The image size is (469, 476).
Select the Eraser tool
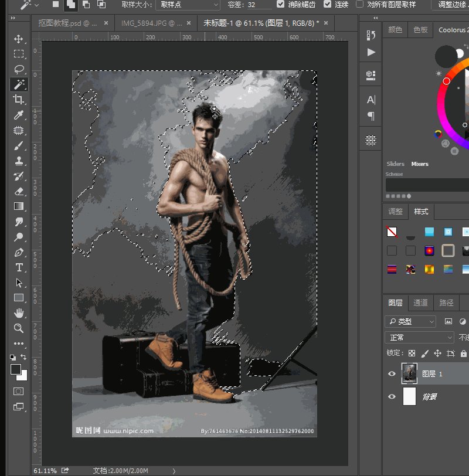19,191
